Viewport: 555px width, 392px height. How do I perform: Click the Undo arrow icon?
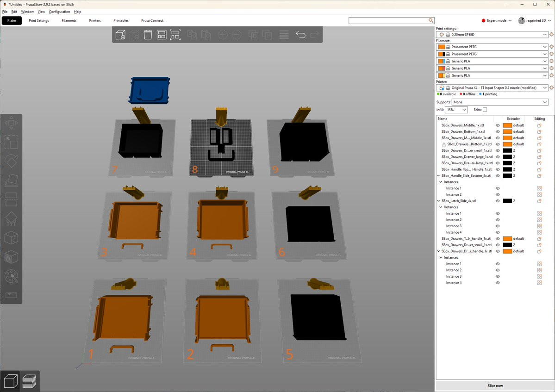[x=300, y=35]
